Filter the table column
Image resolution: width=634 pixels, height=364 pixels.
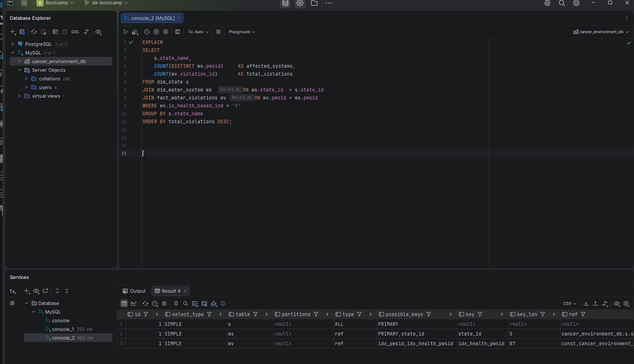click(255, 314)
